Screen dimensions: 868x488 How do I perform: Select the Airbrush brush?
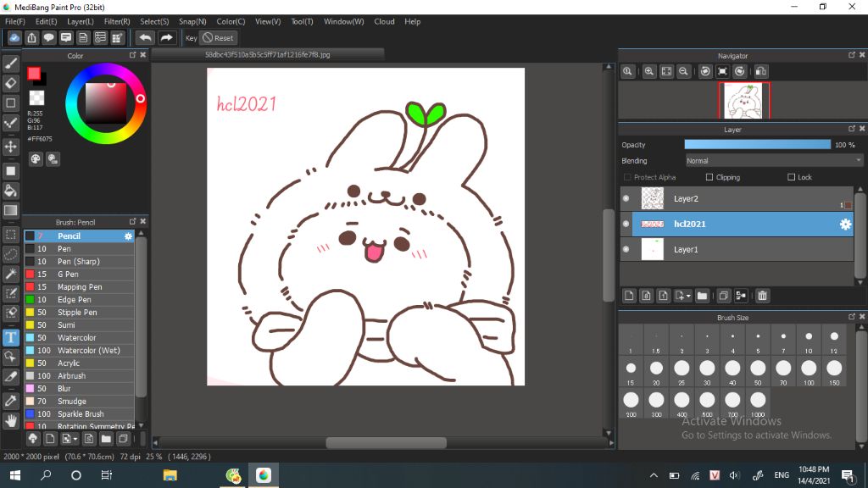point(79,375)
